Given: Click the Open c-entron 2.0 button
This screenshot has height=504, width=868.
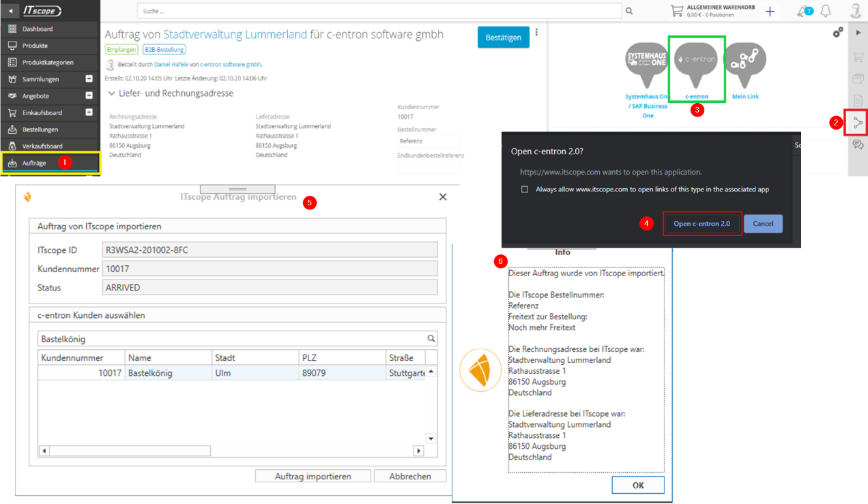Looking at the screenshot, I should [701, 224].
